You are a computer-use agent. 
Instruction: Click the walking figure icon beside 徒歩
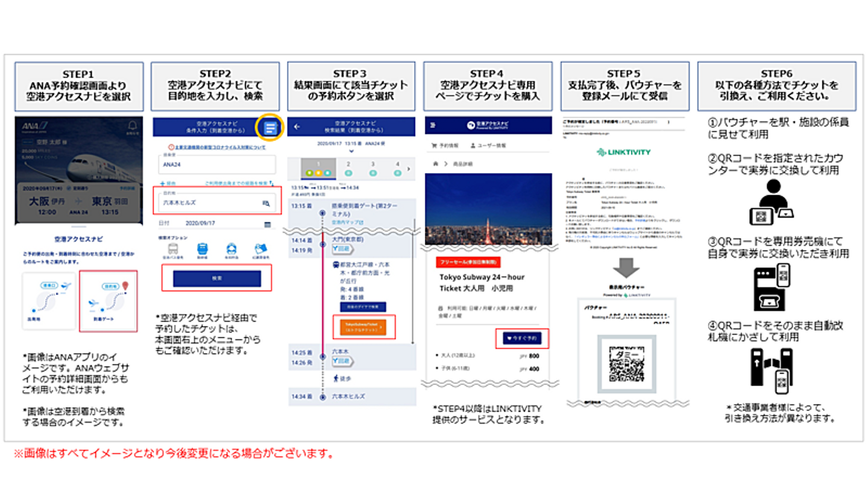point(336,379)
